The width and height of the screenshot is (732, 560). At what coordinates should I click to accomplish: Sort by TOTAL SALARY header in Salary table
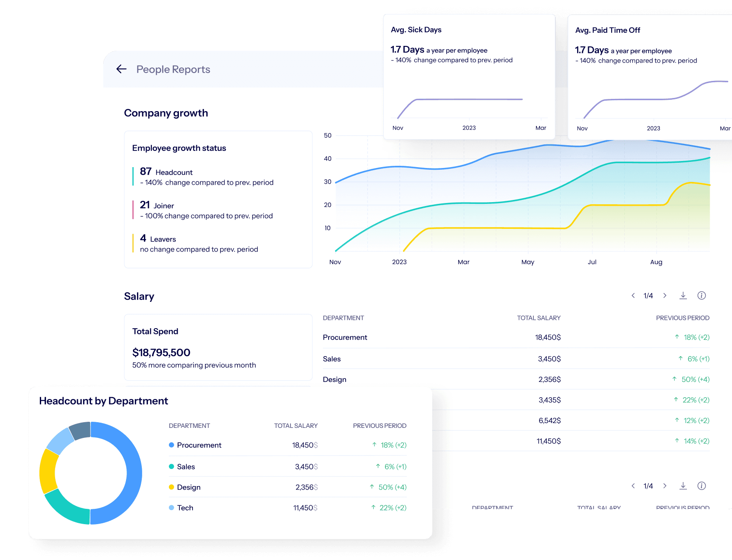click(539, 318)
